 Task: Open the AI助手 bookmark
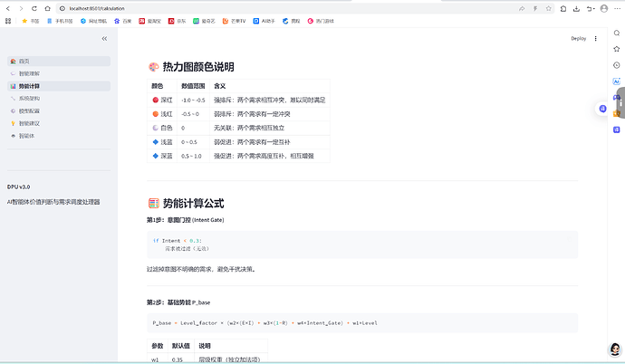[x=264, y=21]
